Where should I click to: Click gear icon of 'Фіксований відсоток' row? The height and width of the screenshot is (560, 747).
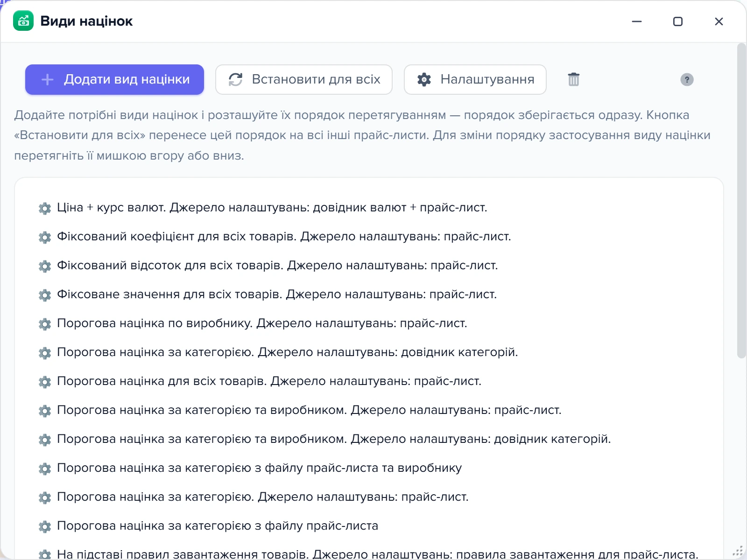point(45,266)
